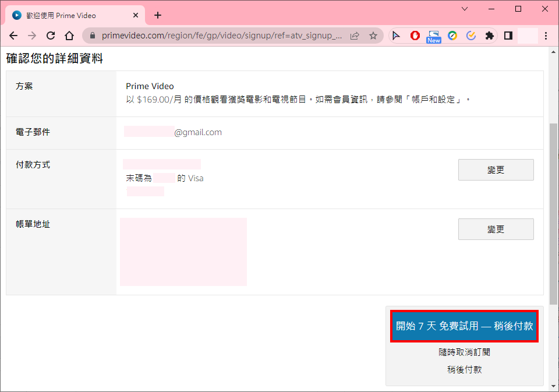Click the '@gmail.com' email text
Screen dimensions: 559x392
198,132
